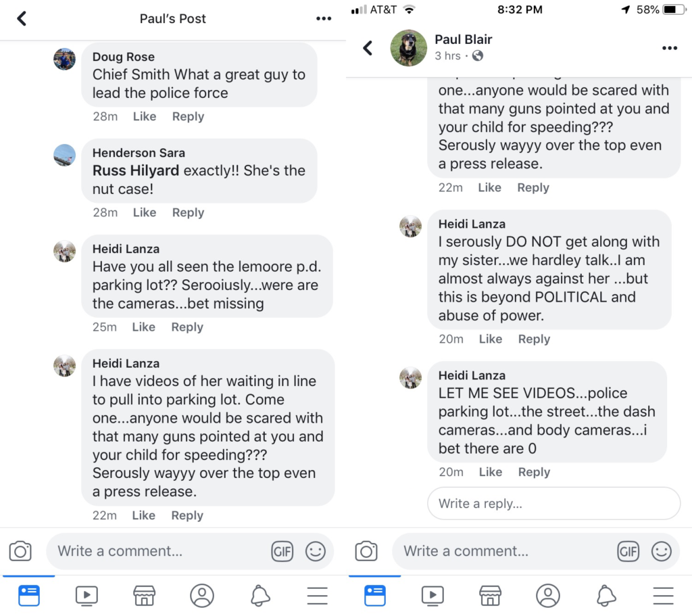This screenshot has height=616, width=692.
Task: Go back arrow beside Paul Blair header
Action: click(x=368, y=48)
